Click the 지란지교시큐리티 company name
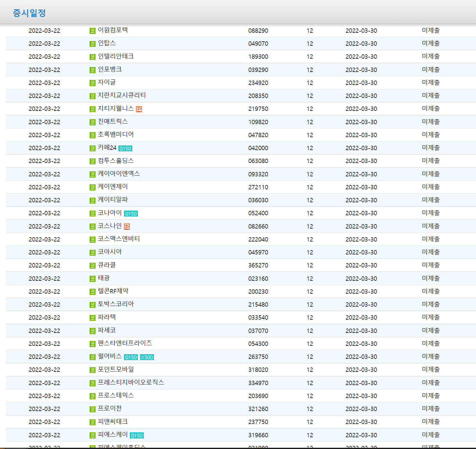476x449 pixels. click(122, 95)
